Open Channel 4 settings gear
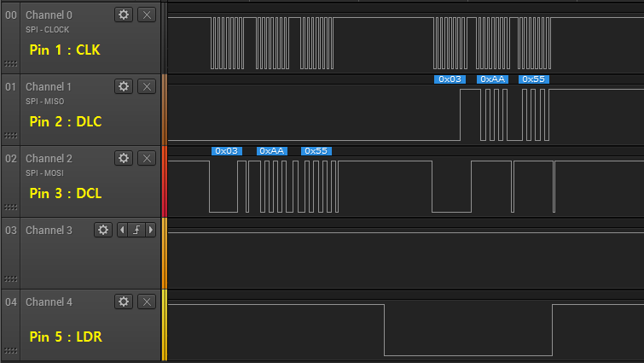The width and height of the screenshot is (644, 363). (x=124, y=302)
